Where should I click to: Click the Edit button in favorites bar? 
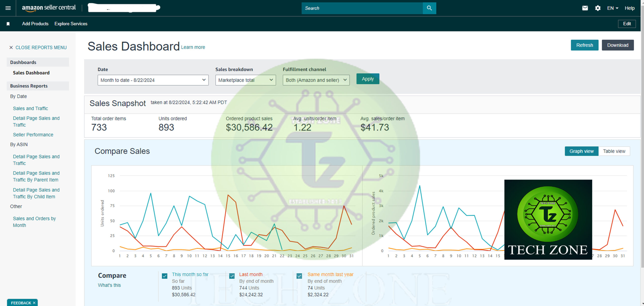point(627,24)
